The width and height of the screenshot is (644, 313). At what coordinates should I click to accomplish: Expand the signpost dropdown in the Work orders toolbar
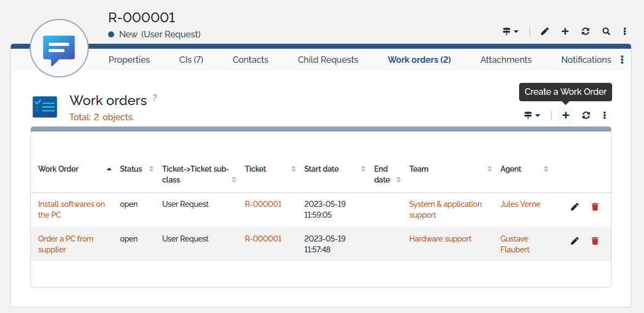point(532,115)
